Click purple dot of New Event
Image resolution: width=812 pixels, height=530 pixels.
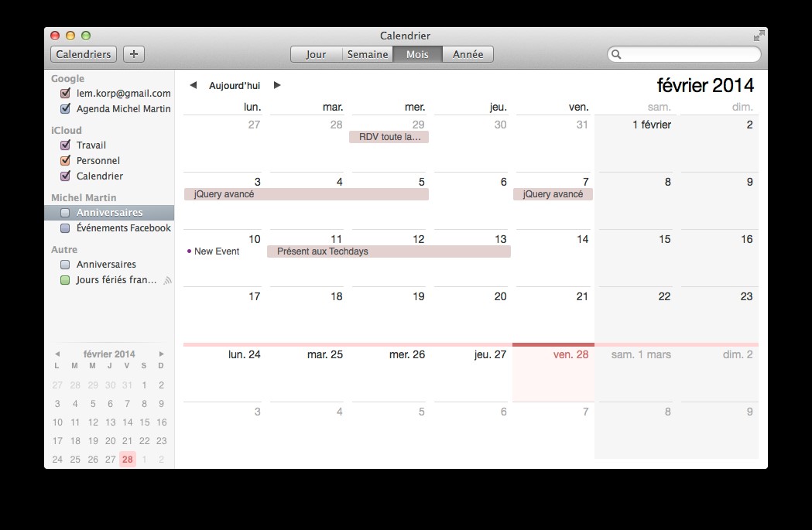189,251
